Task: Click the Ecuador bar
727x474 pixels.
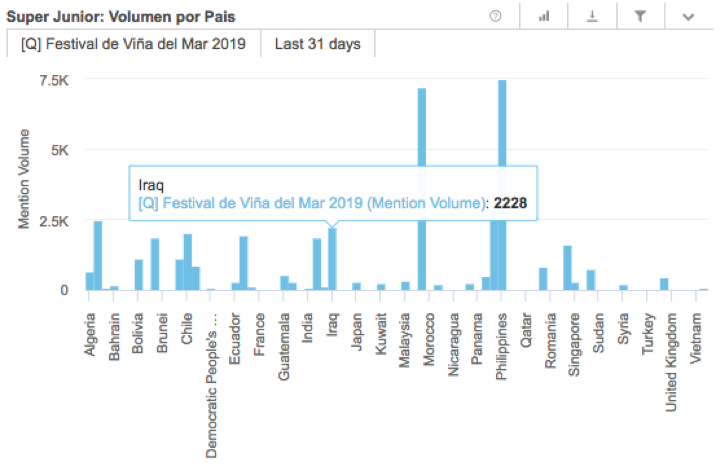Action: (243, 264)
